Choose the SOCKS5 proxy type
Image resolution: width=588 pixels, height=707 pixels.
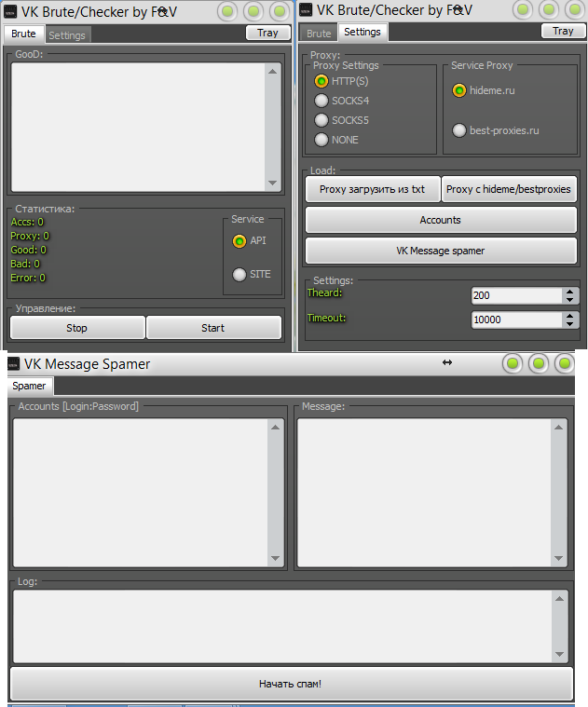coord(321,120)
